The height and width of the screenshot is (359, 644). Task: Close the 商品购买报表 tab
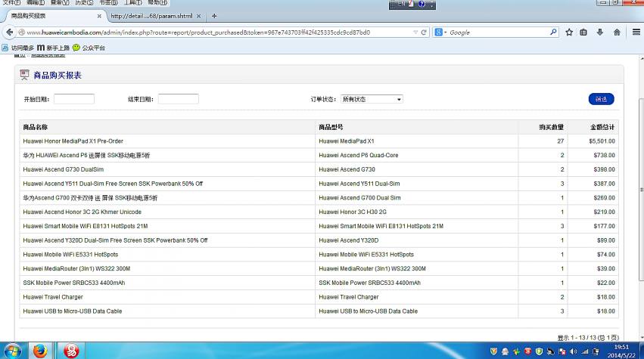[99, 16]
